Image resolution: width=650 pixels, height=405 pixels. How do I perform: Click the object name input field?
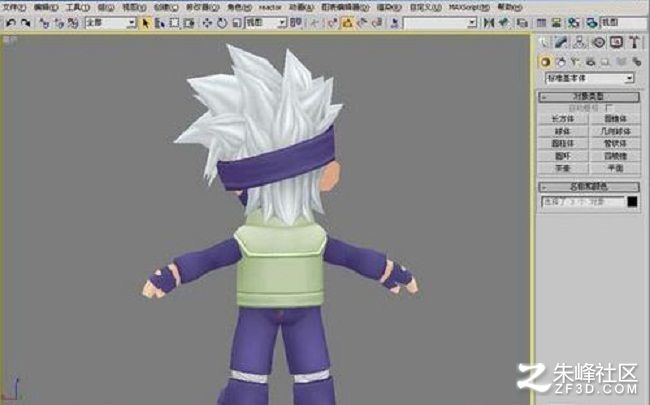coord(583,202)
